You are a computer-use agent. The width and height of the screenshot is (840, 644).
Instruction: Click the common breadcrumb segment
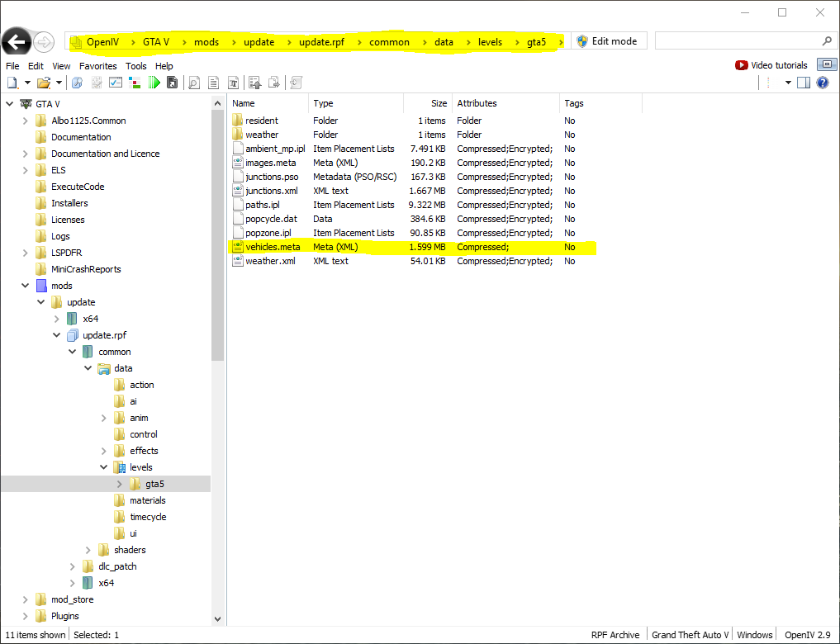click(389, 42)
